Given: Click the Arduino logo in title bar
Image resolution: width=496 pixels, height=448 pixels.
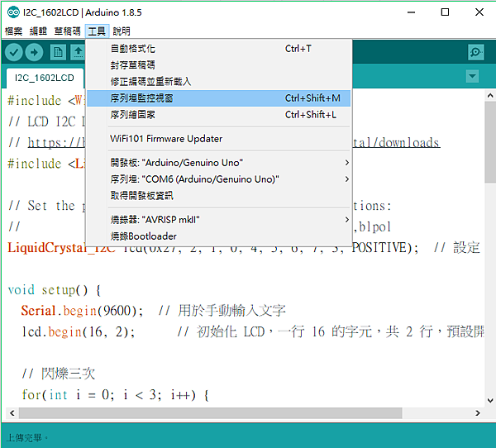Looking at the screenshot, I should (13, 12).
